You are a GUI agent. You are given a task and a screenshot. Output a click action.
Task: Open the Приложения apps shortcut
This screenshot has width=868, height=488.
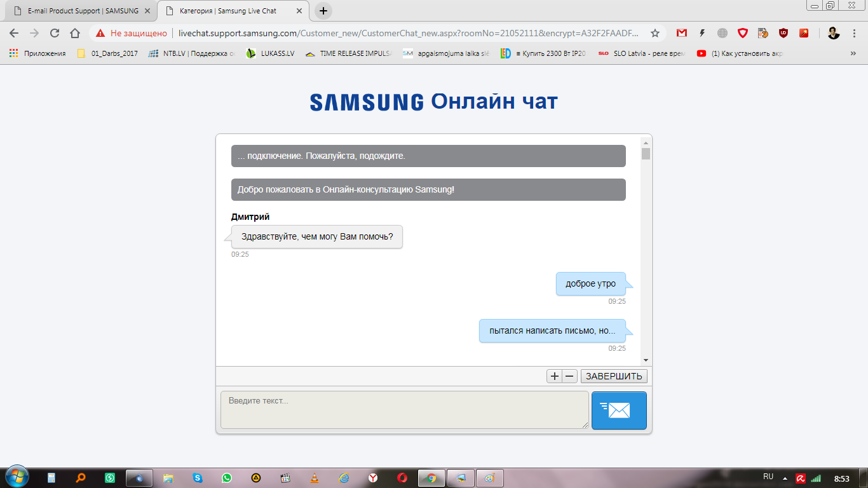pos(37,53)
